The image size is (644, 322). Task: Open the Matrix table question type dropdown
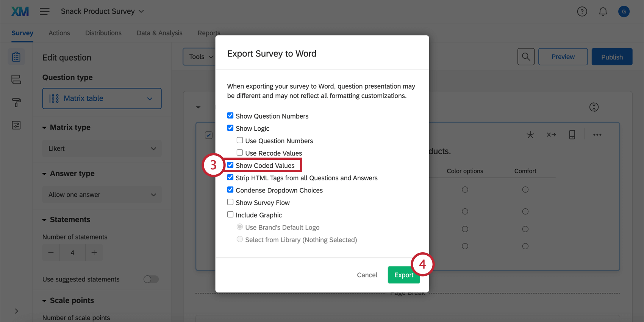102,98
